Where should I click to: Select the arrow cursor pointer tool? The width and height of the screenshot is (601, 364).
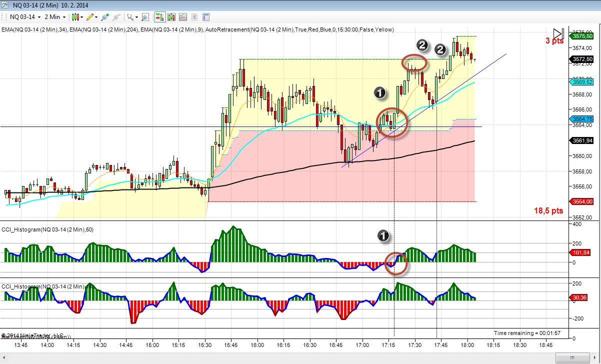point(132,17)
